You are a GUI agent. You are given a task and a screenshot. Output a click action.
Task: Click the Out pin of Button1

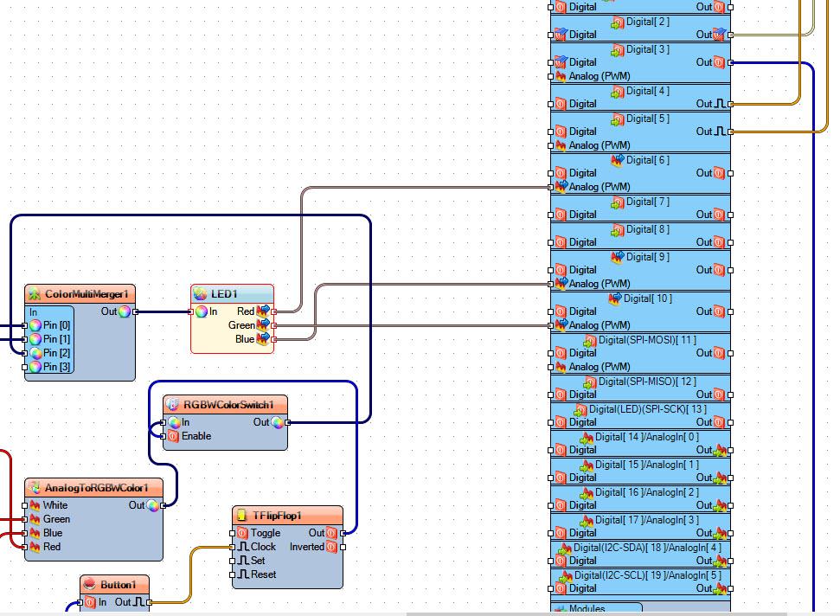click(149, 603)
